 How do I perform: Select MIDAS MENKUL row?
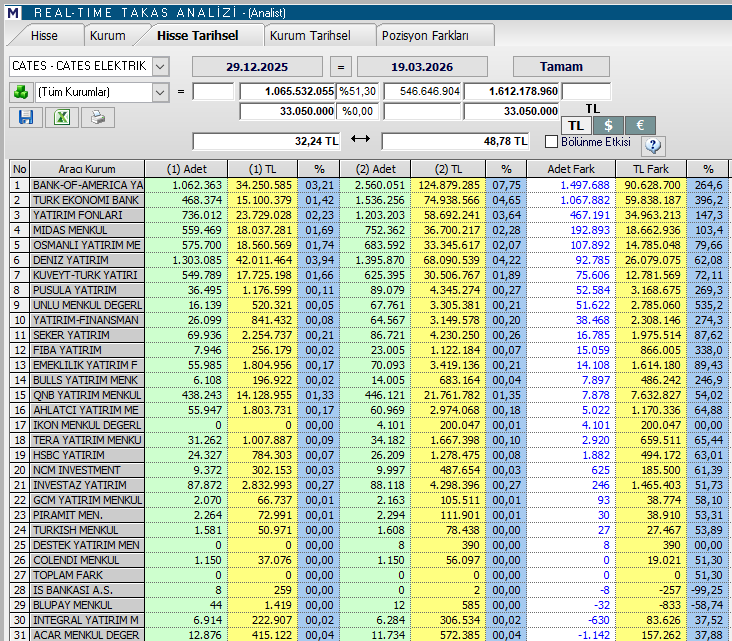tap(369, 230)
